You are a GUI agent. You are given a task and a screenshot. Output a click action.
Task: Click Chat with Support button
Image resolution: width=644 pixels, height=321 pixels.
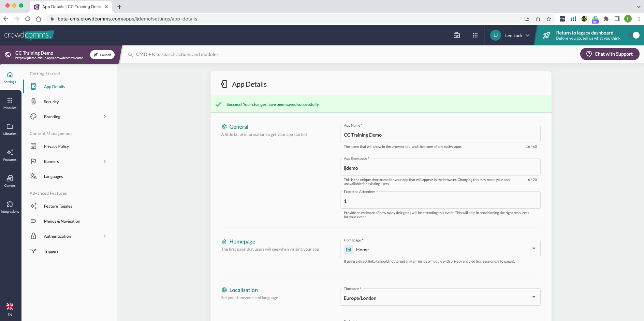click(x=610, y=54)
